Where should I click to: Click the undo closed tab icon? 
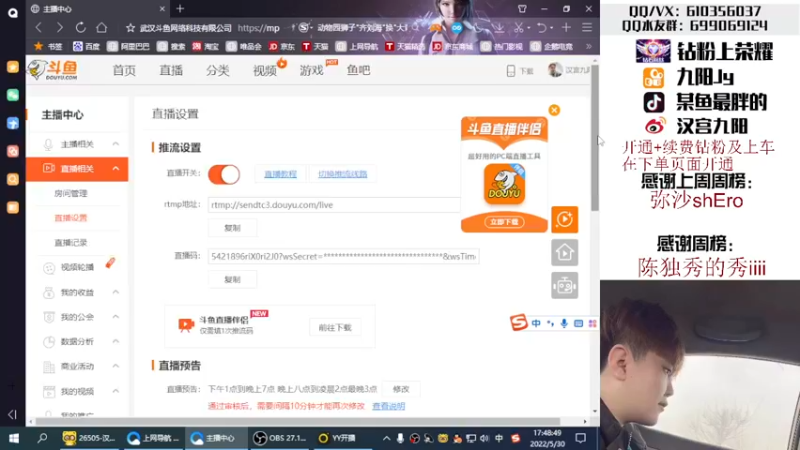542,28
